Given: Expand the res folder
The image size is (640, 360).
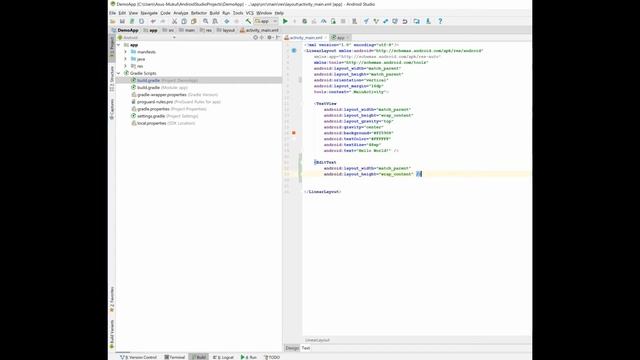Looking at the screenshot, I should point(126,66).
